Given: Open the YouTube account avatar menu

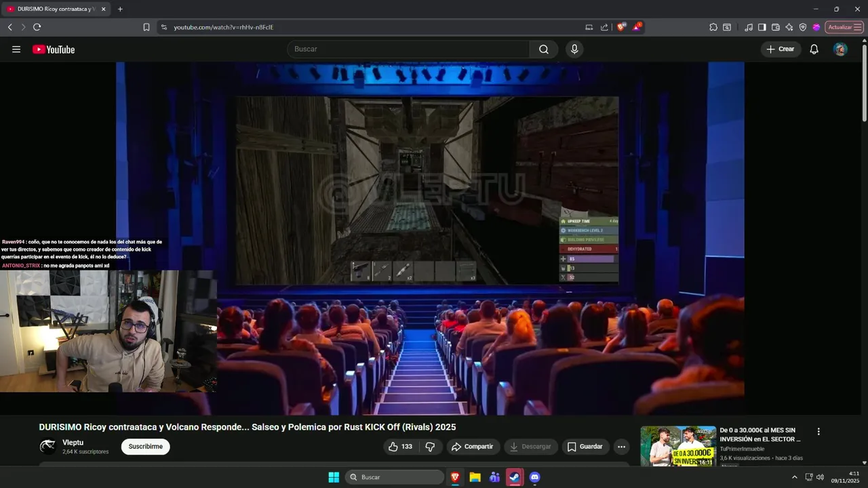Looking at the screenshot, I should (x=840, y=49).
